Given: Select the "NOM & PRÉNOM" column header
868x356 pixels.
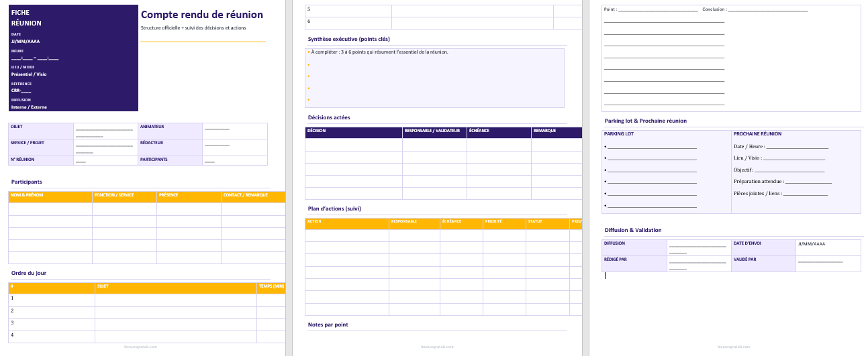Looking at the screenshot, I should 27,196.
